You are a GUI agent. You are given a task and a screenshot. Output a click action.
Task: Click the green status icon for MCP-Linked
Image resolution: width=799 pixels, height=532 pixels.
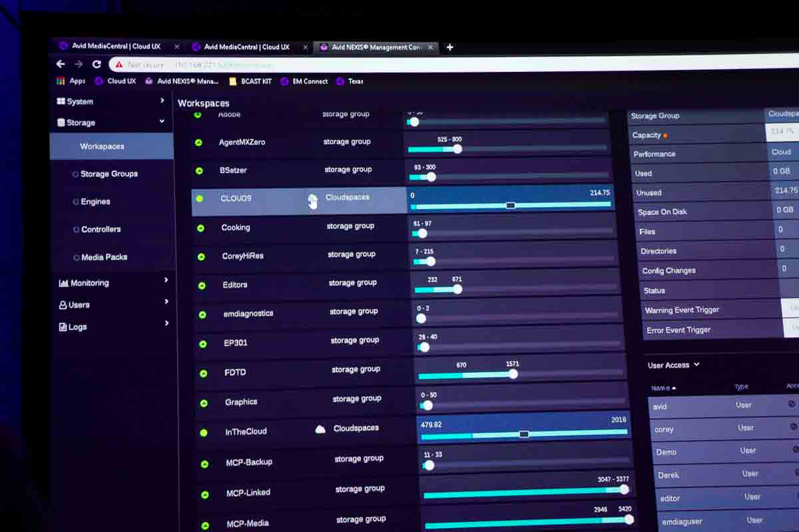[x=205, y=494]
